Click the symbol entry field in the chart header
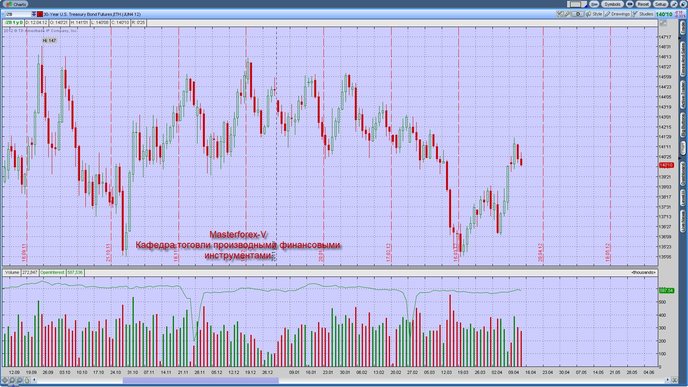Viewport: 688px width, 387px height. (x=18, y=14)
